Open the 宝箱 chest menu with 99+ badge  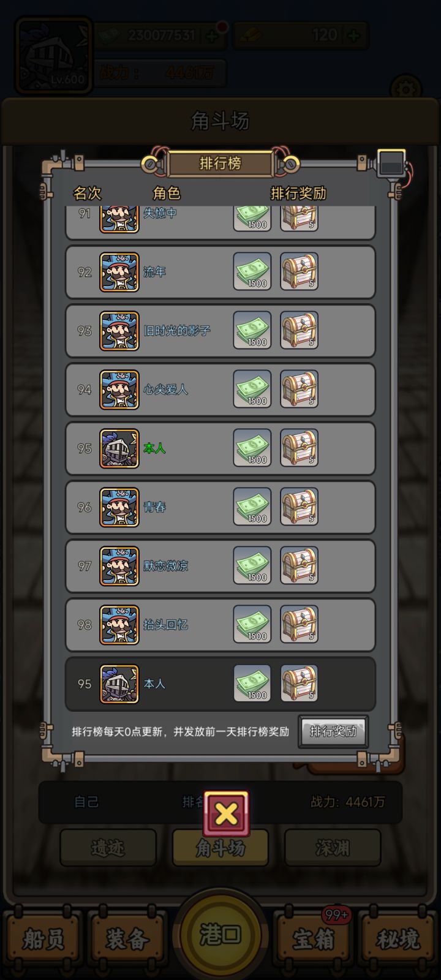(314, 938)
